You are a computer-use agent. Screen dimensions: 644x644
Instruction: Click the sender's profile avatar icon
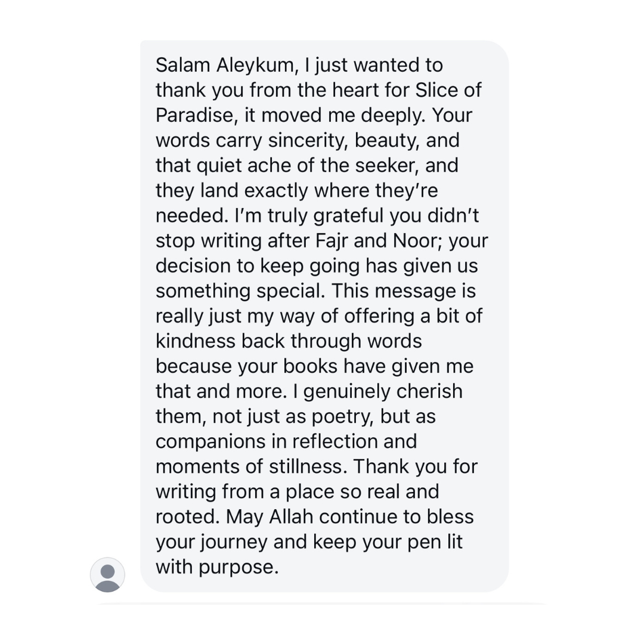click(107, 575)
